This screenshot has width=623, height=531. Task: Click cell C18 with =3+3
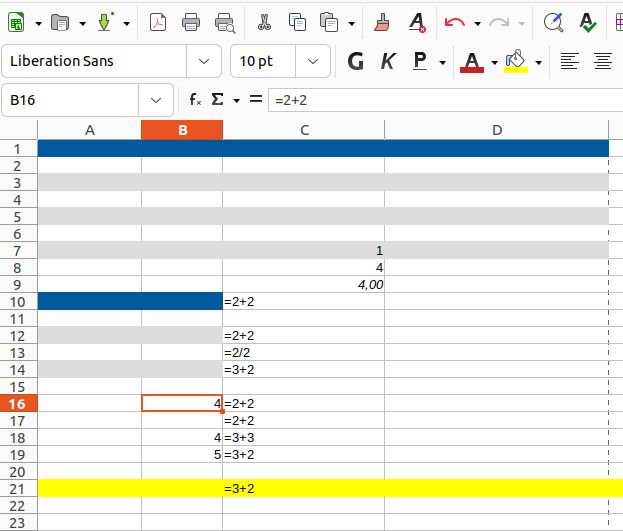tap(304, 438)
